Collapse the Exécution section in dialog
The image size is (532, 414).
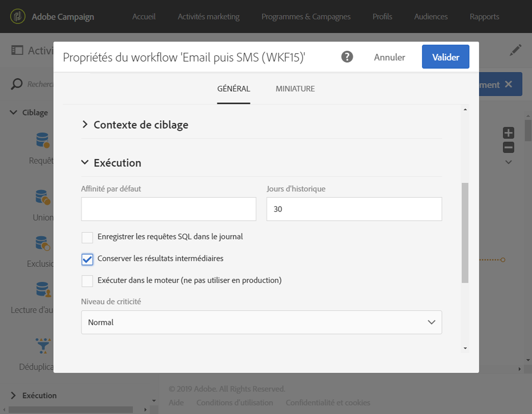coord(85,163)
